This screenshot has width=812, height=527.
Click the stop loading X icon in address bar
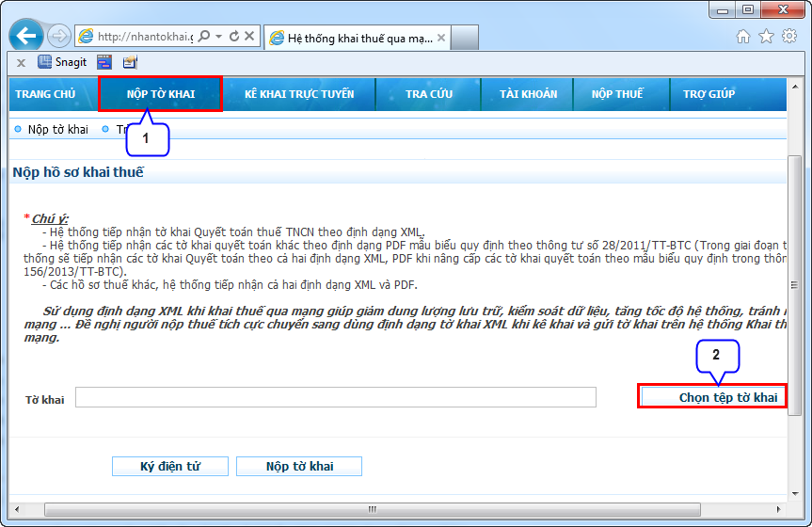tap(249, 37)
